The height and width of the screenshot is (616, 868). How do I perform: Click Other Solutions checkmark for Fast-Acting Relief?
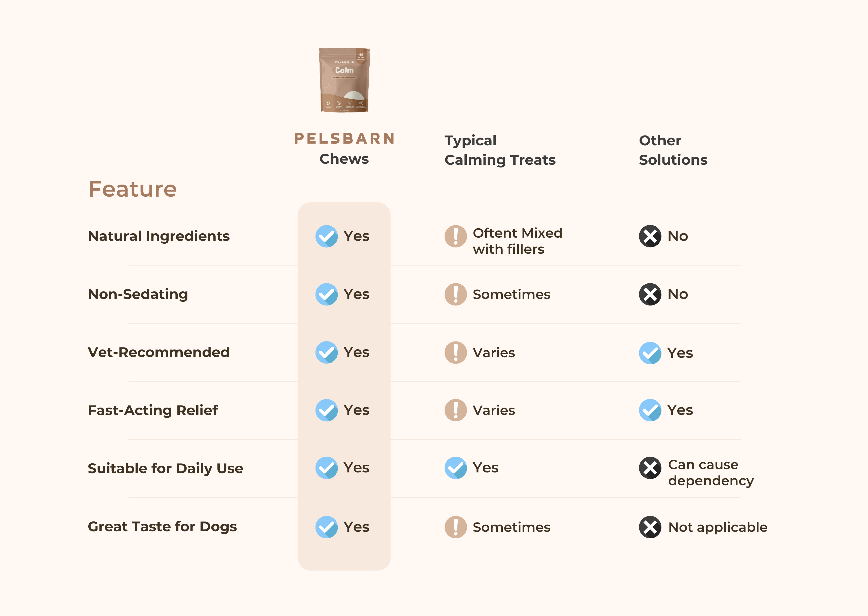[x=650, y=410]
